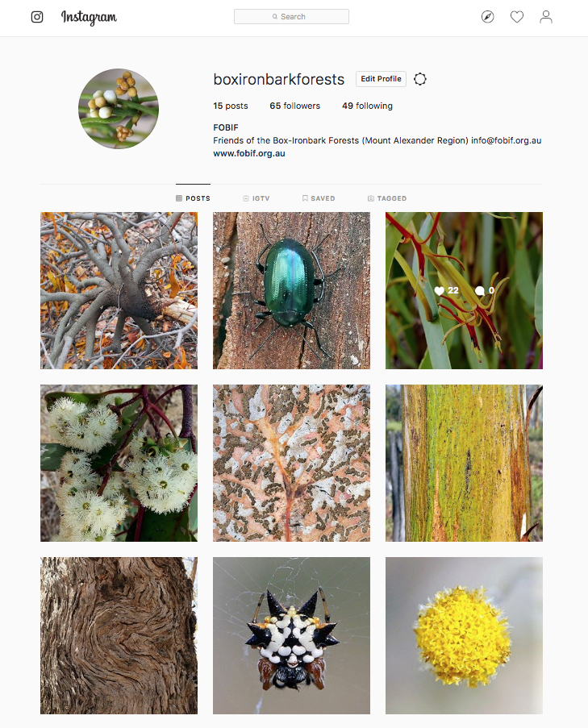Open settings gear next to Edit Profile
The image size is (588, 728).
click(x=420, y=79)
